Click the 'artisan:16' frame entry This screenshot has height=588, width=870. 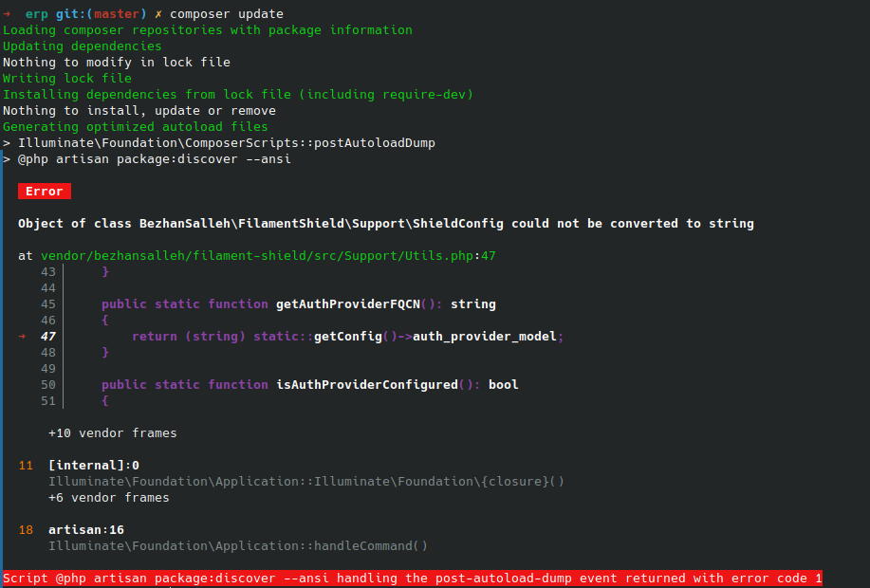[x=86, y=530]
